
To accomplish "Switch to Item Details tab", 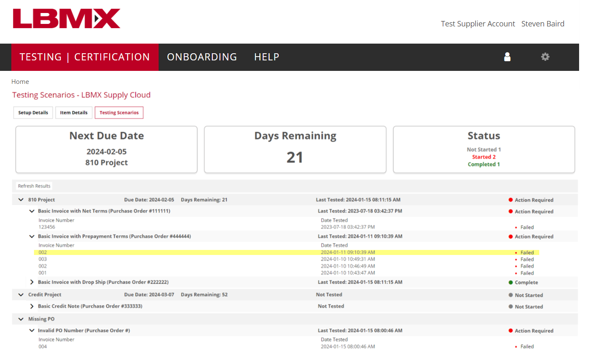I will (x=74, y=112).
